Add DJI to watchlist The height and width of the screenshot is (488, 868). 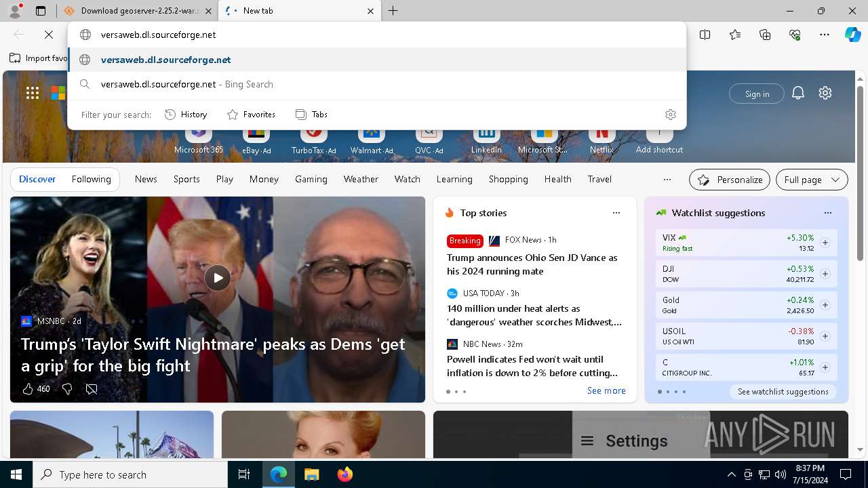[825, 274]
